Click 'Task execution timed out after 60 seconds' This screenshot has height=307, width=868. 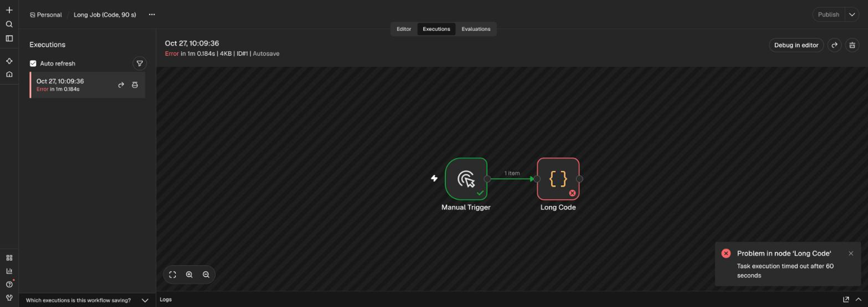[x=785, y=271]
